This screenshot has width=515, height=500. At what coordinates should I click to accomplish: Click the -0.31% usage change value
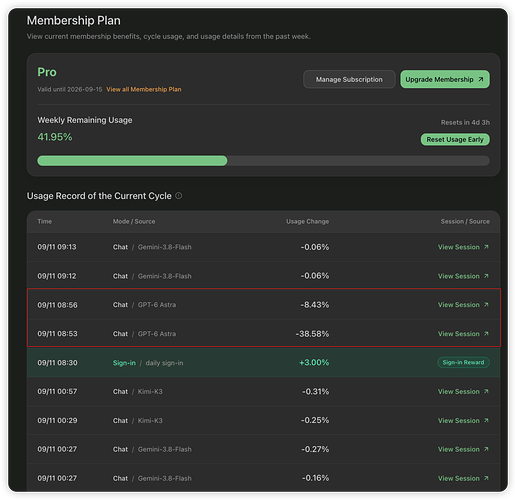(x=315, y=391)
